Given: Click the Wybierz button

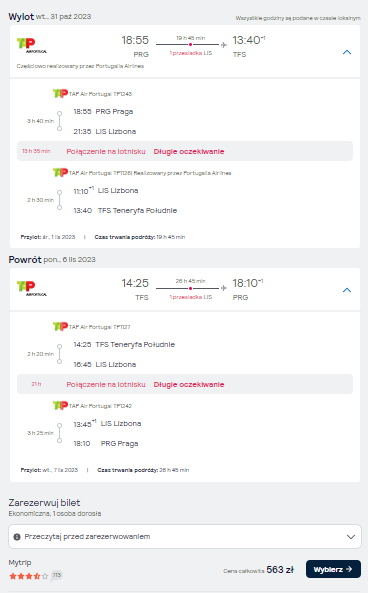Looking at the screenshot, I should pos(333,569).
